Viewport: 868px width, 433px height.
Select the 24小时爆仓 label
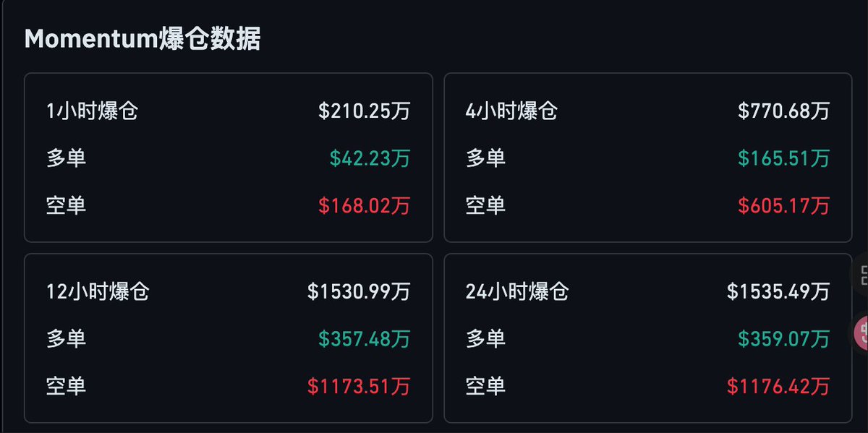tap(517, 291)
